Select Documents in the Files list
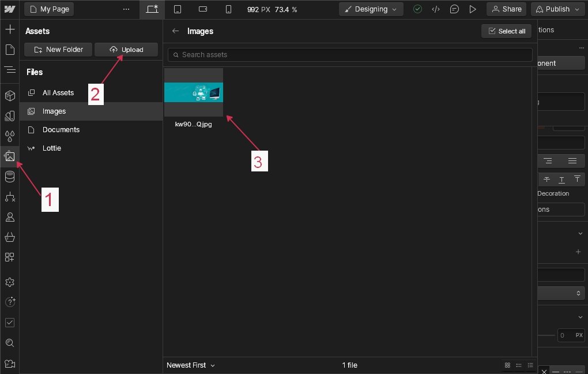This screenshot has height=374, width=588. pos(61,130)
